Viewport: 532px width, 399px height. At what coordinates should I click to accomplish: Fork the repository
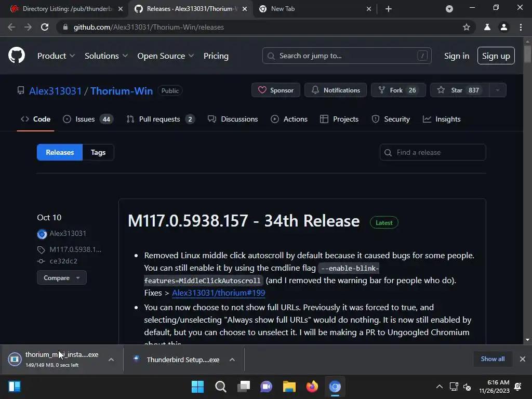click(x=398, y=90)
